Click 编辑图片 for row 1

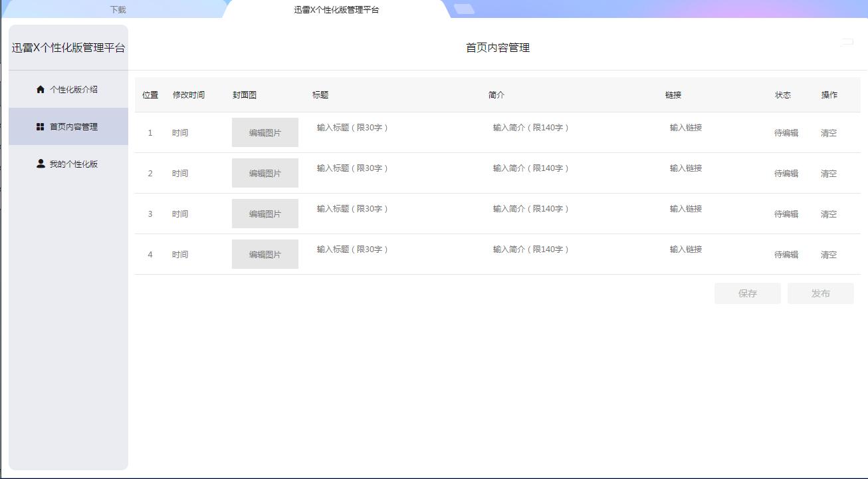[265, 132]
